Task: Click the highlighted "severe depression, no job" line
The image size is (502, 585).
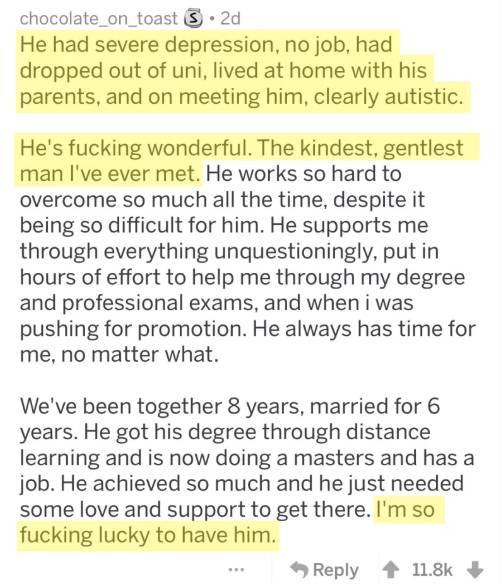Action: 206,45
